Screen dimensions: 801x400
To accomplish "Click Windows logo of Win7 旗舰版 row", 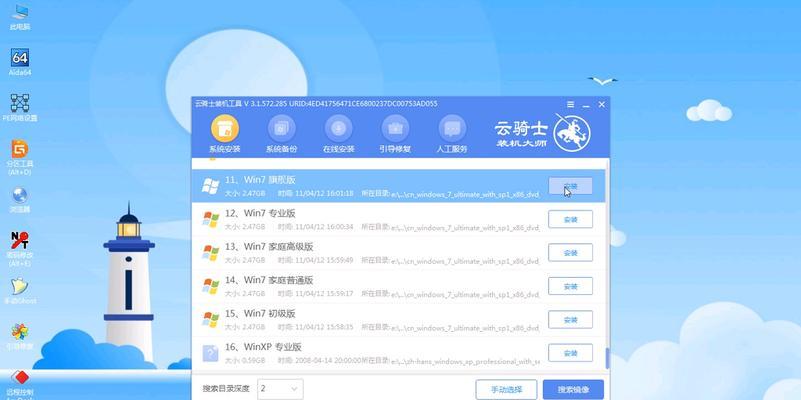I will (x=210, y=186).
